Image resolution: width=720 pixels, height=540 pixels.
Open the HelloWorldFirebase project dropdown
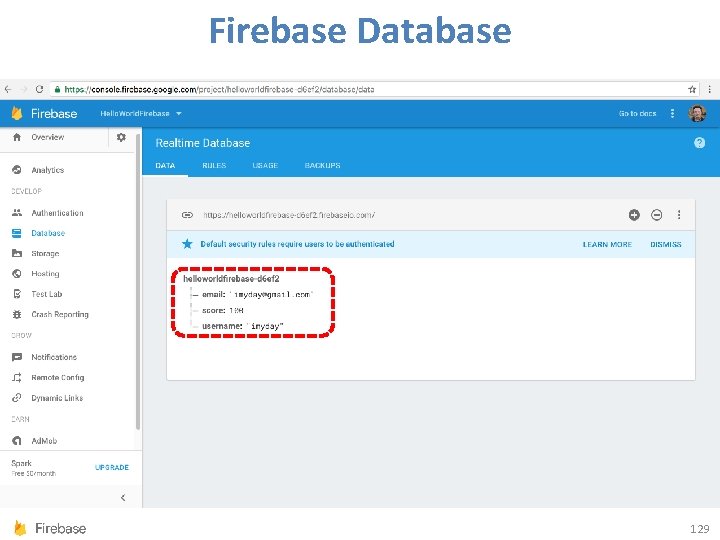(x=141, y=113)
